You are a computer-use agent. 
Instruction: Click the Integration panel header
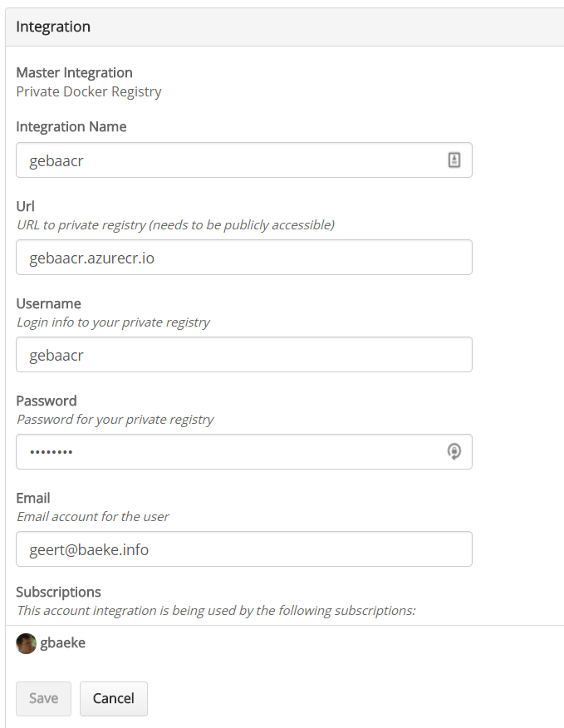click(x=53, y=27)
